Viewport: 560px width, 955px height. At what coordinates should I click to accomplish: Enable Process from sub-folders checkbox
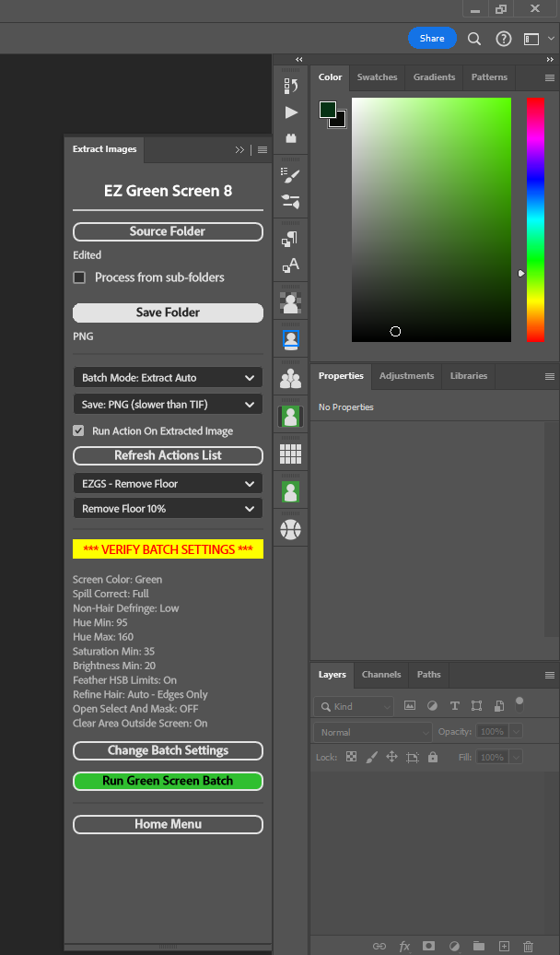(79, 277)
